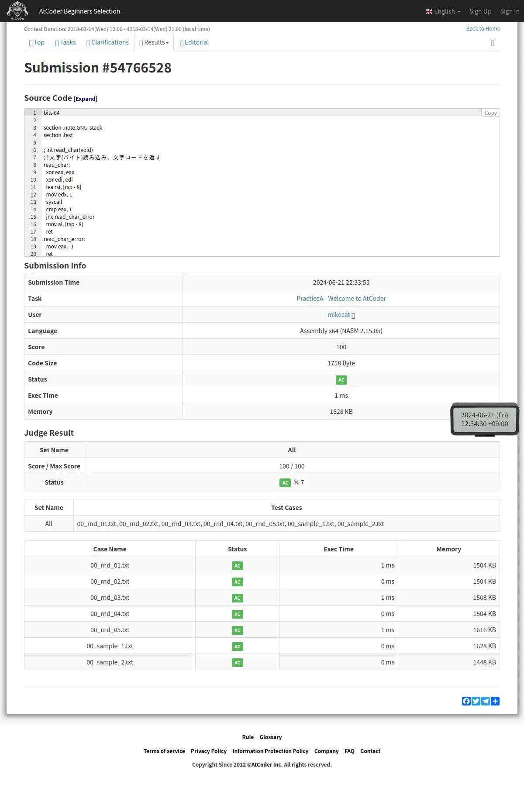
Task: Open Privacy Policy link
Action: (209, 751)
